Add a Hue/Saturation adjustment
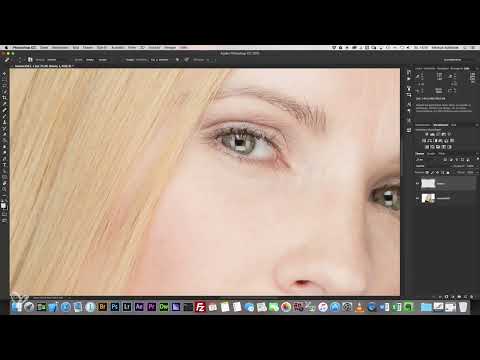 click(424, 141)
